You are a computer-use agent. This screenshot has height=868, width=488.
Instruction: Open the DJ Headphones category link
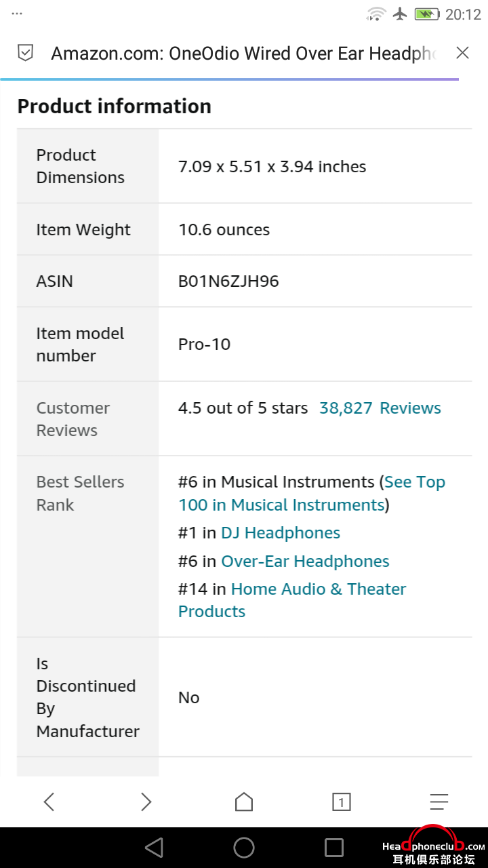[x=281, y=533]
